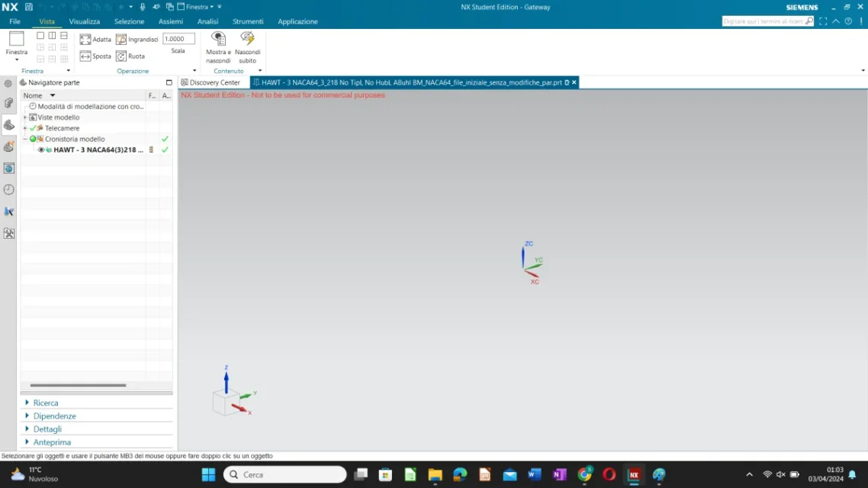The width and height of the screenshot is (868, 488).
Task: Edit the Scala value field
Action: [178, 38]
